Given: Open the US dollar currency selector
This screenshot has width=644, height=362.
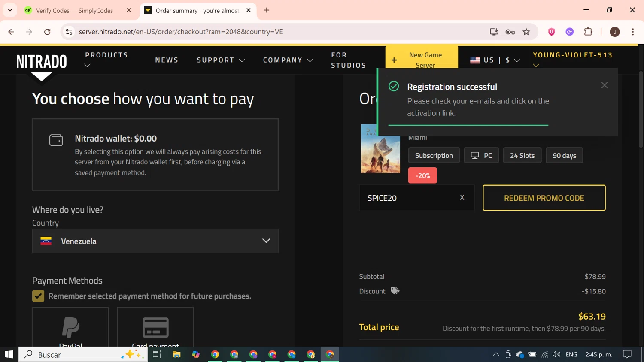Looking at the screenshot, I should (495, 60).
